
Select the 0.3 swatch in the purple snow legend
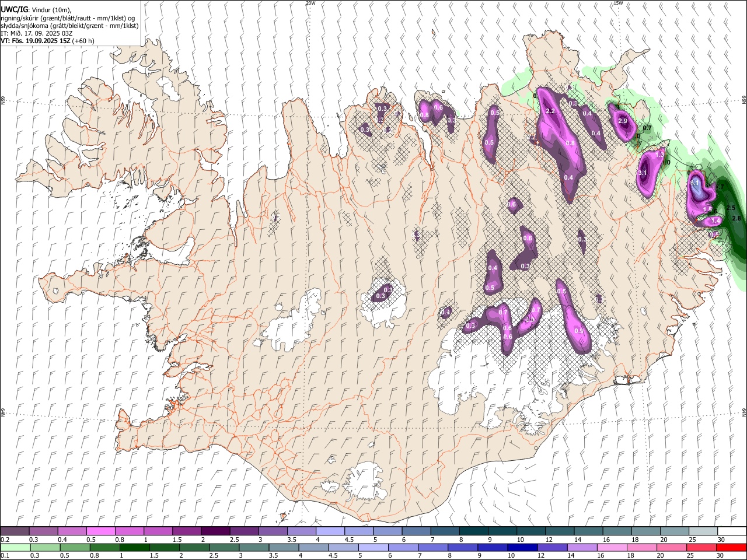(x=43, y=531)
